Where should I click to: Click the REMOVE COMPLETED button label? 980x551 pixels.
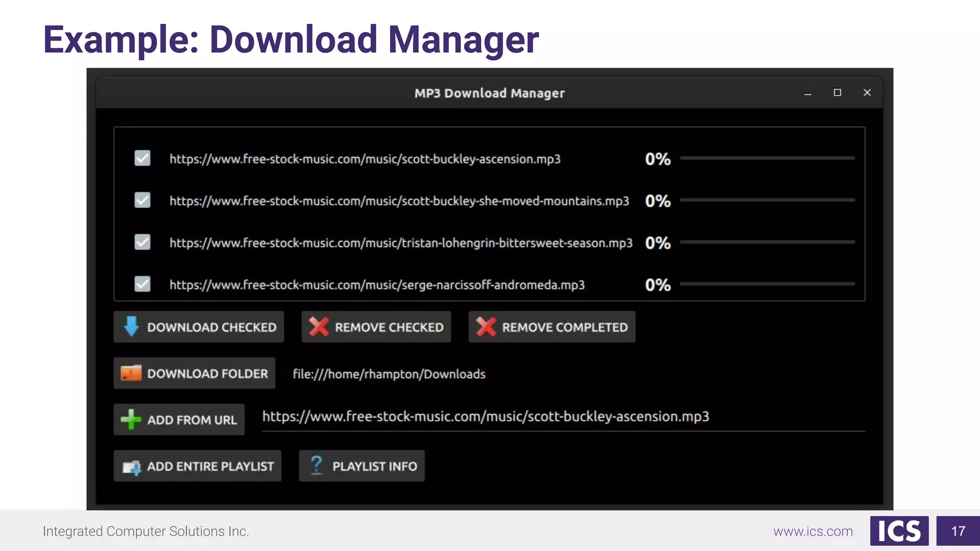click(565, 327)
